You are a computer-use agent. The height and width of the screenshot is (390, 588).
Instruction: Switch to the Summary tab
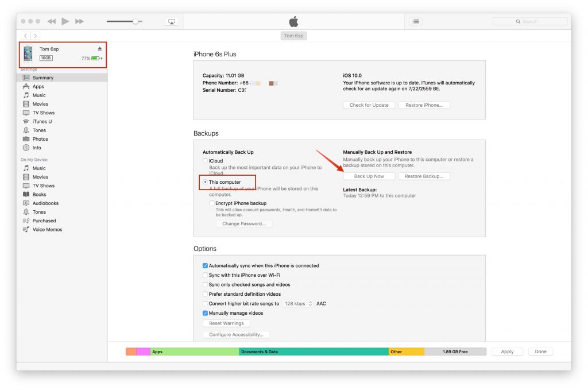click(x=43, y=77)
